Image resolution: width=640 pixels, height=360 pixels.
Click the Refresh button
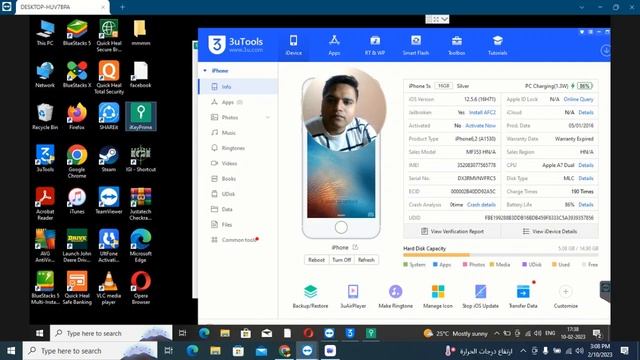(x=366, y=260)
